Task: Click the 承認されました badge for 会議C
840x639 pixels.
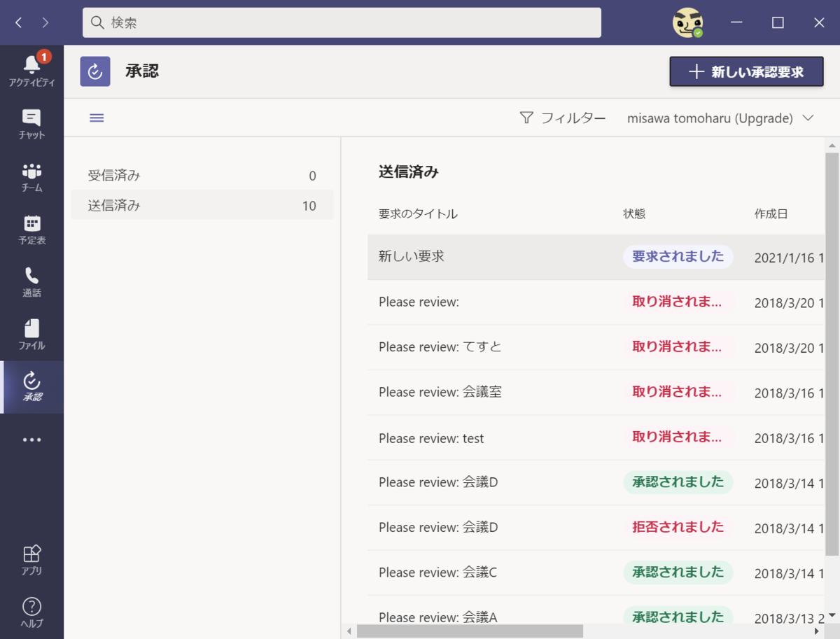Action: click(x=678, y=573)
